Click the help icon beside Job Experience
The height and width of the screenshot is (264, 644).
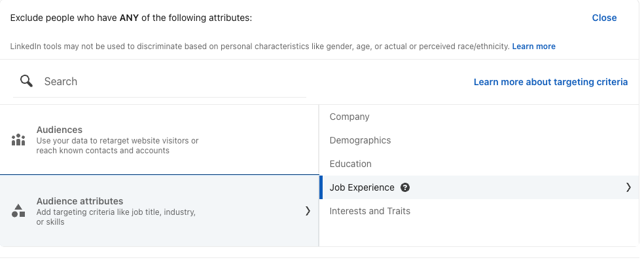pos(405,187)
